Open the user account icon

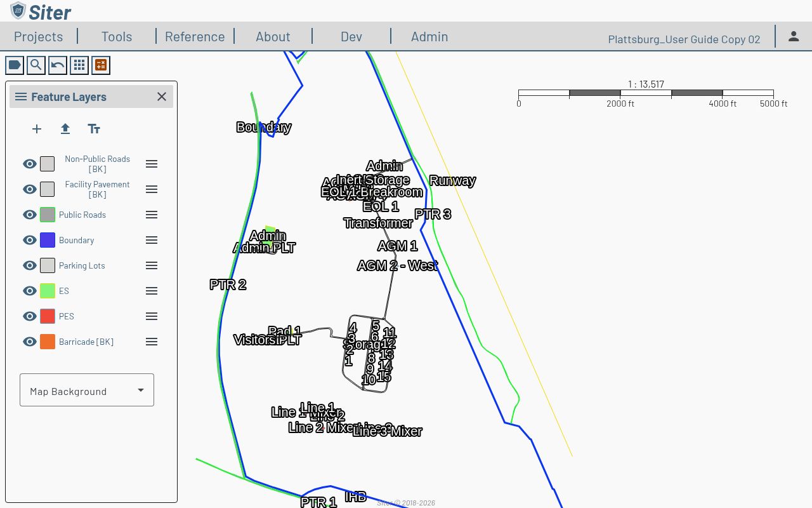click(794, 36)
